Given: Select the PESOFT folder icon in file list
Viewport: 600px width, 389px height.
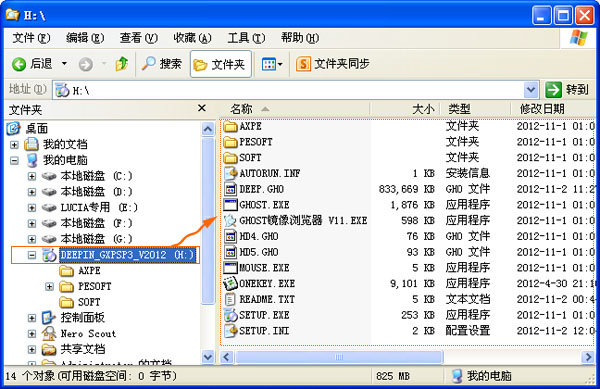Looking at the screenshot, I should [x=230, y=142].
